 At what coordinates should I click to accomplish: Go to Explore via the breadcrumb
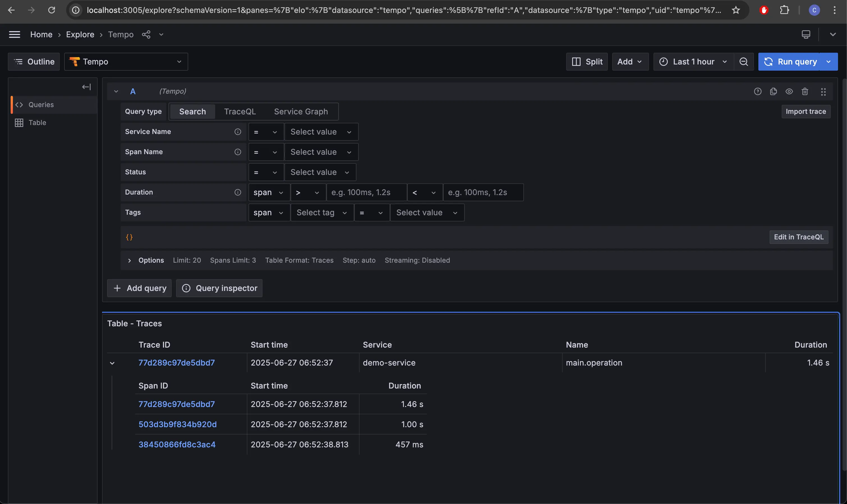[x=80, y=34]
